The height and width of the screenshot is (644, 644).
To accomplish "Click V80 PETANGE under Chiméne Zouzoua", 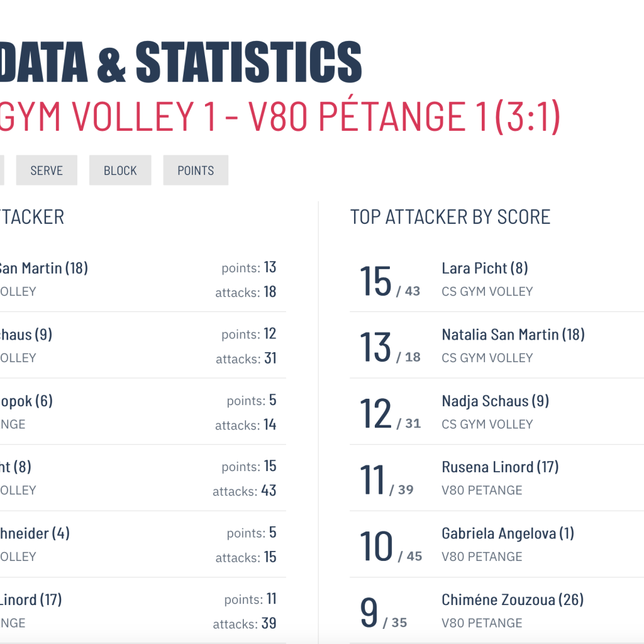I will tap(482, 623).
